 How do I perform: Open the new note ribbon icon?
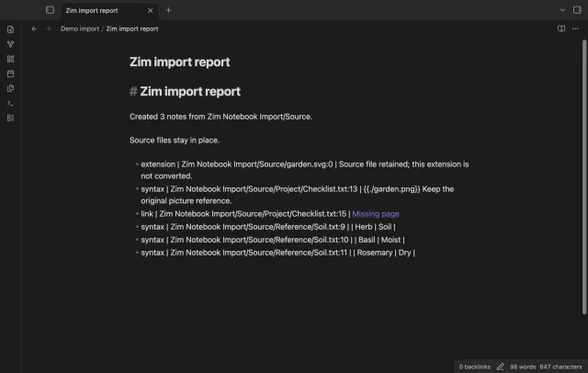[10, 29]
